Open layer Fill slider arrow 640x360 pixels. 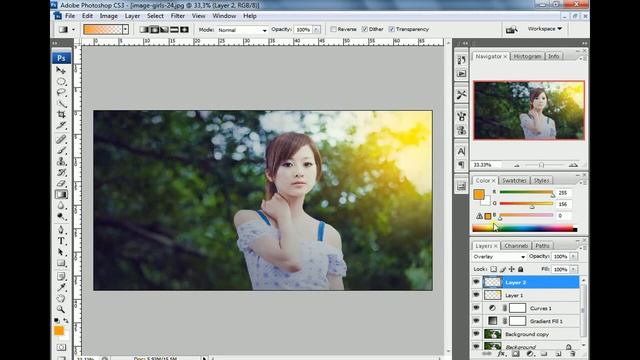point(574,269)
